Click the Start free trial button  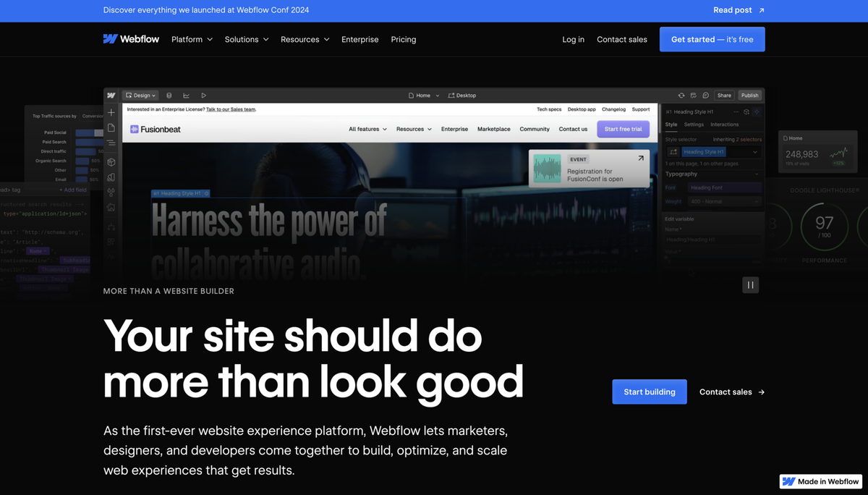624,129
